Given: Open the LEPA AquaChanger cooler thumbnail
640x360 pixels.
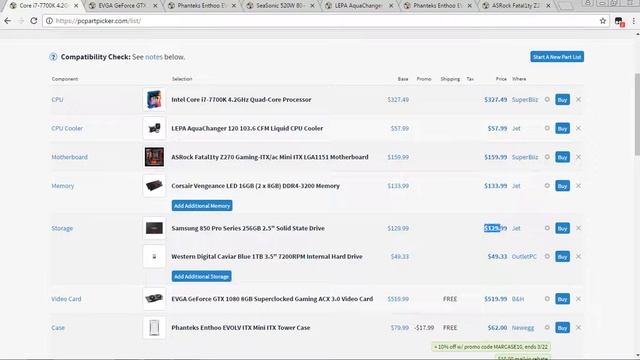Looking at the screenshot, I should click(x=154, y=128).
